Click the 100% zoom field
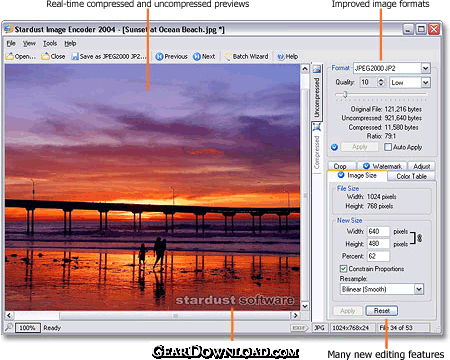Image resolution: width=450 pixels, height=360 pixels. point(28,328)
